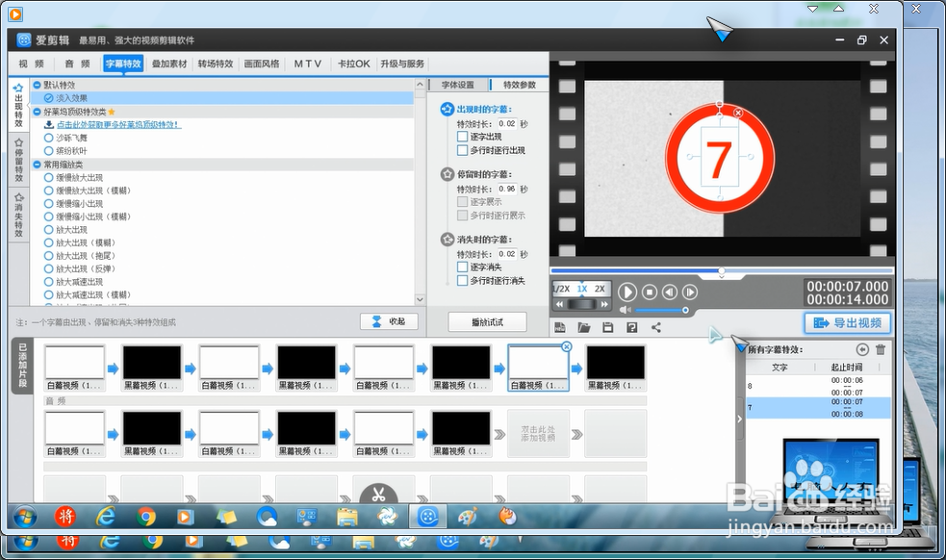Image resolution: width=946 pixels, height=560 pixels.
Task: Enable 多行时逐行出现 checkbox
Action: (x=462, y=150)
